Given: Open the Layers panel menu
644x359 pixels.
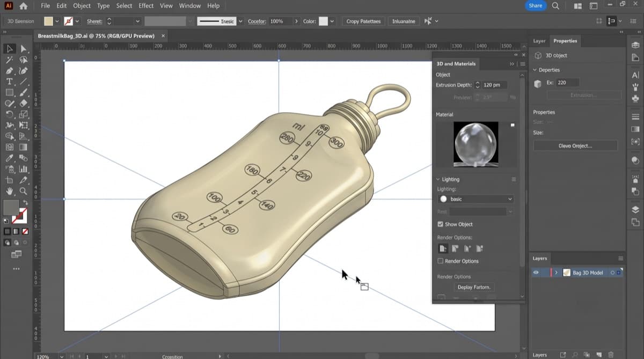Looking at the screenshot, I should 621,258.
